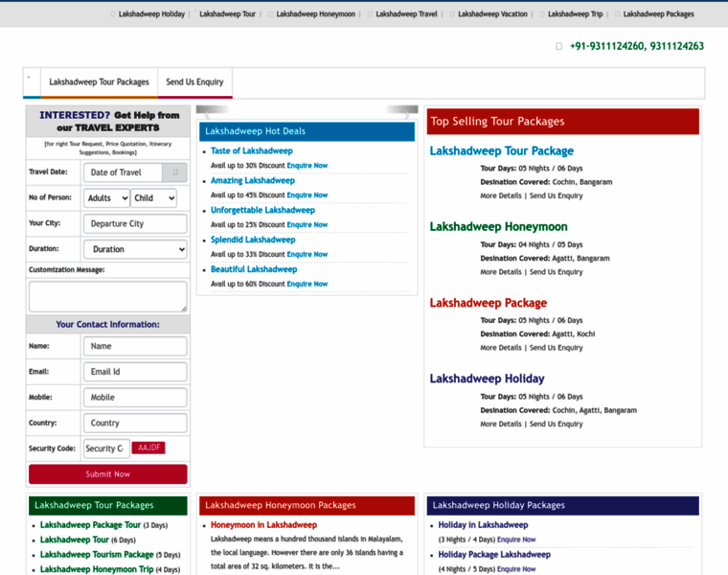
Task: Click the Security Code input field
Action: point(106,448)
